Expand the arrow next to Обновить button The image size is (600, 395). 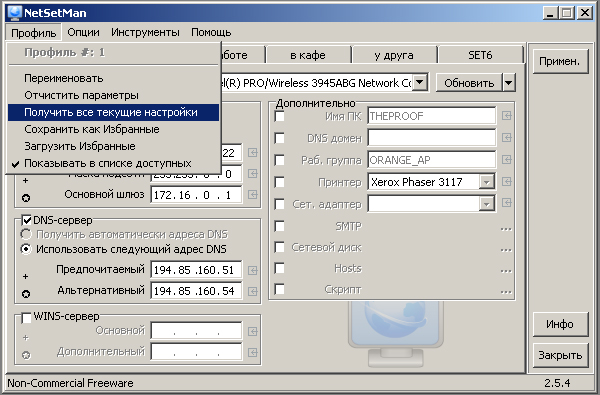pyautogui.click(x=509, y=83)
